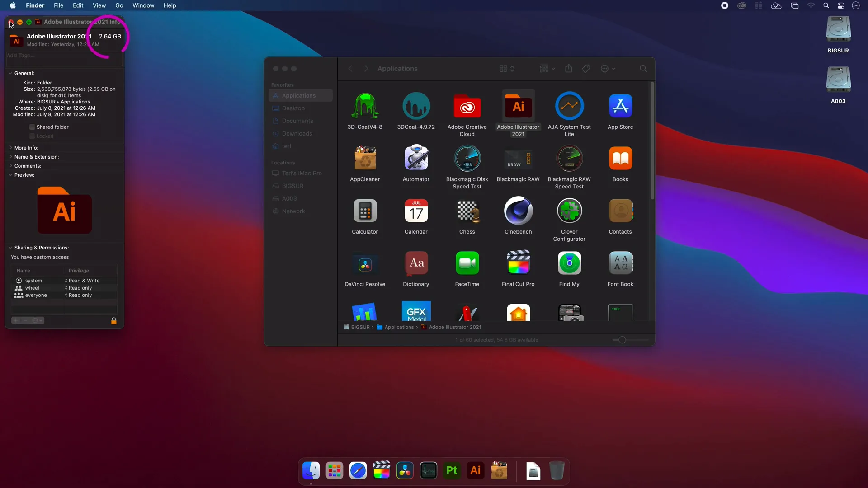The height and width of the screenshot is (488, 868).
Task: Open Books application
Action: point(620,158)
